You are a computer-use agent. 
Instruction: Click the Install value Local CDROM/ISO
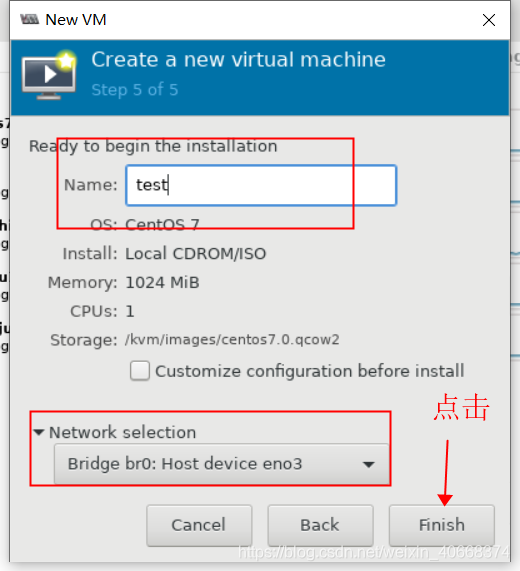(x=196, y=254)
